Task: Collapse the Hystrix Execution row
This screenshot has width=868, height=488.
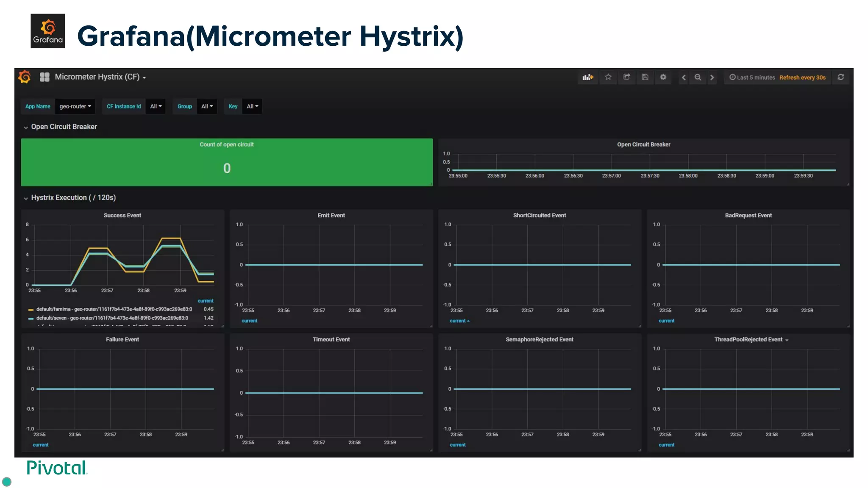Action: click(70, 197)
